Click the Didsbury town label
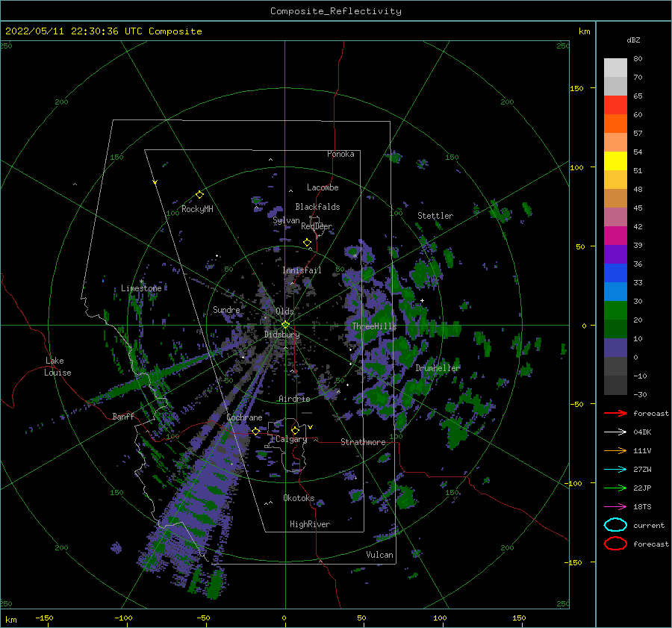The height and width of the screenshot is (628, 672). pos(282,335)
